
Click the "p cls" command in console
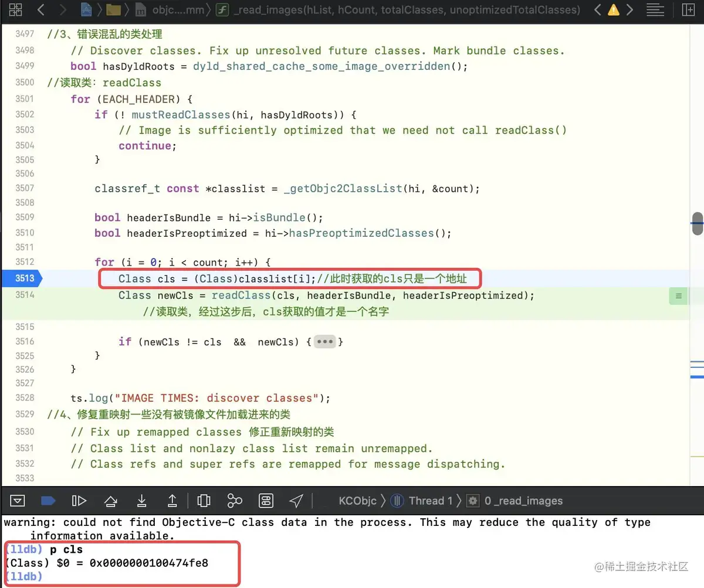(x=66, y=549)
